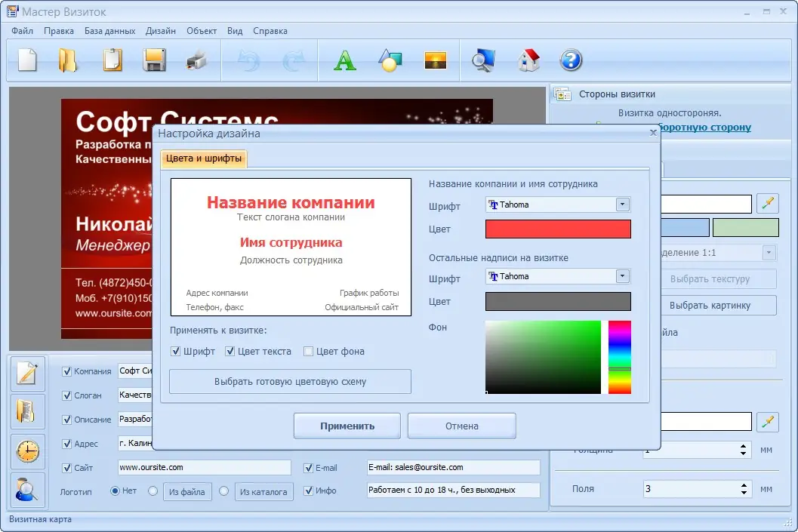
Task: Click the Применить button
Action: [347, 426]
